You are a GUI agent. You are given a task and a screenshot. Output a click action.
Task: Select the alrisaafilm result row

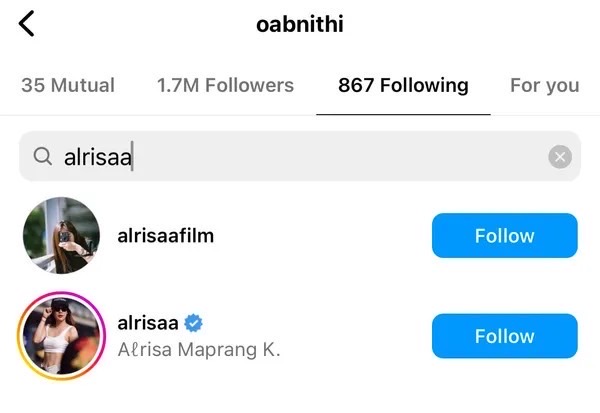(x=300, y=235)
